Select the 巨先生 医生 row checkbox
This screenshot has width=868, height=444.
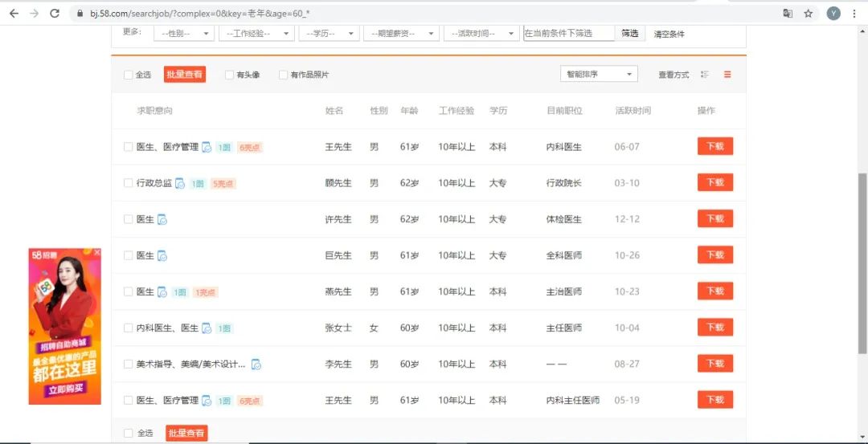pyautogui.click(x=128, y=255)
